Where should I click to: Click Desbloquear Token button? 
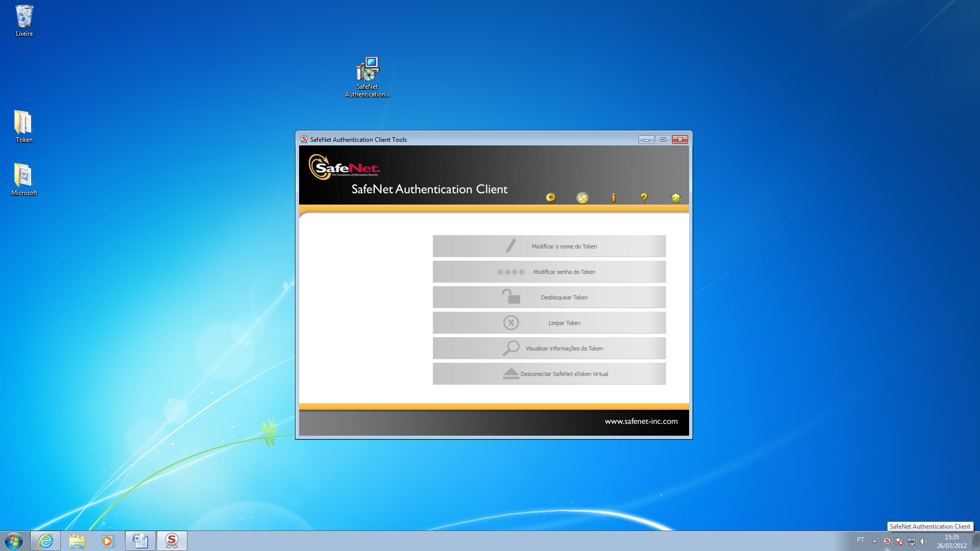point(549,297)
